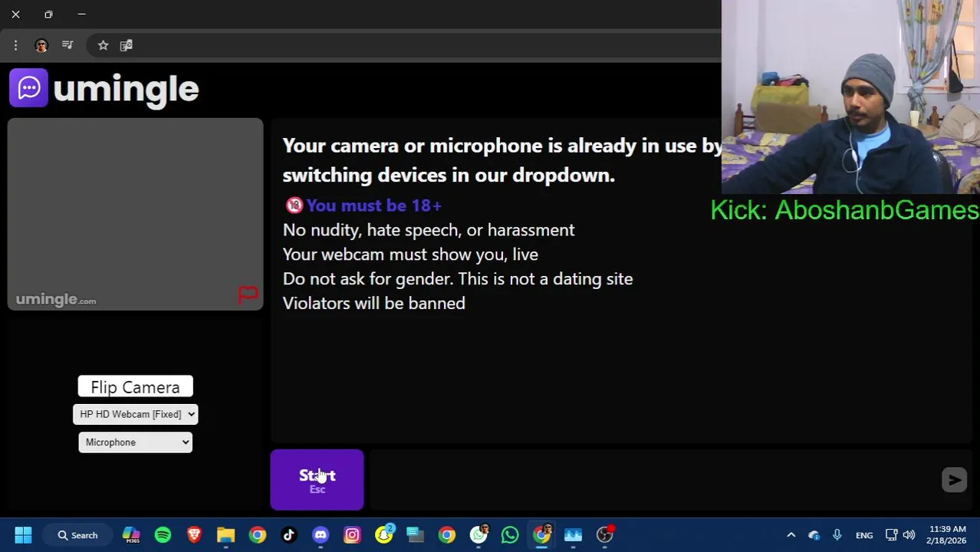Screen dimensions: 980x552
Task: Open File Explorer from the taskbar
Action: 225,535
